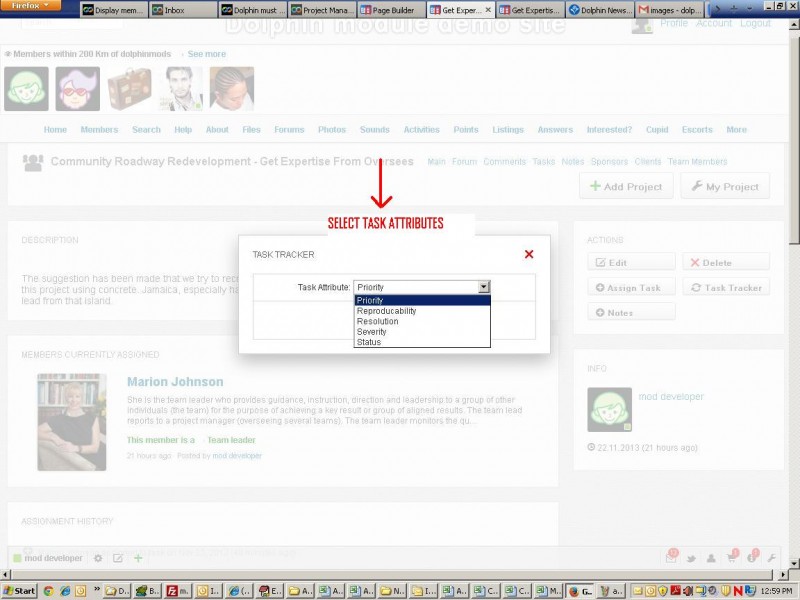Click the Twitter bird icon in the bottom bar
This screenshot has width=800, height=600.
tap(691, 559)
